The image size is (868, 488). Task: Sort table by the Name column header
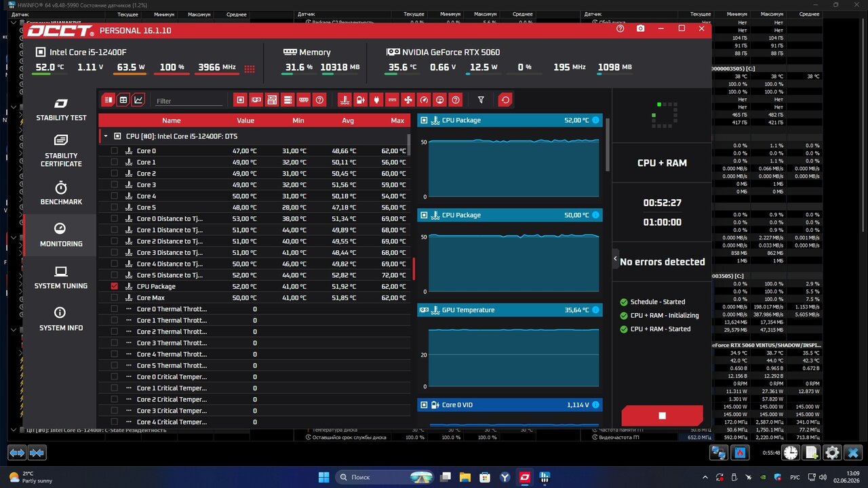[x=172, y=121]
